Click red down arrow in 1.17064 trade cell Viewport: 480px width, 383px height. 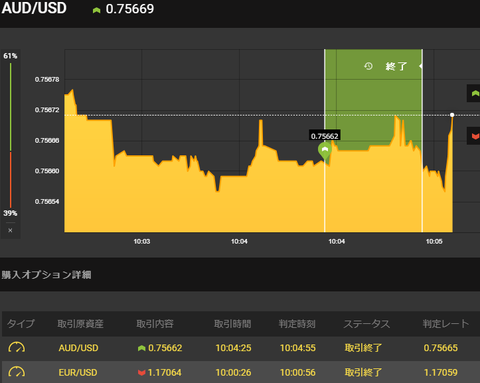click(x=142, y=372)
